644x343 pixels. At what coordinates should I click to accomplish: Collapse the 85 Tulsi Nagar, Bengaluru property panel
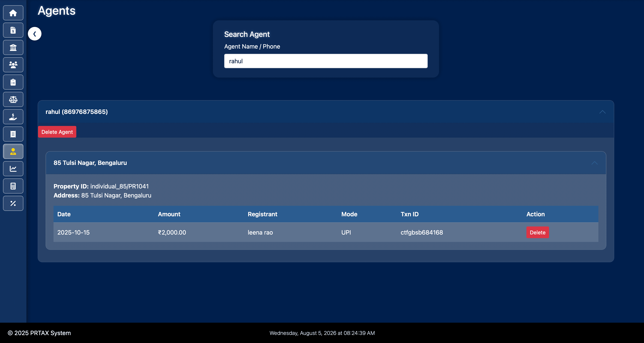(326, 163)
